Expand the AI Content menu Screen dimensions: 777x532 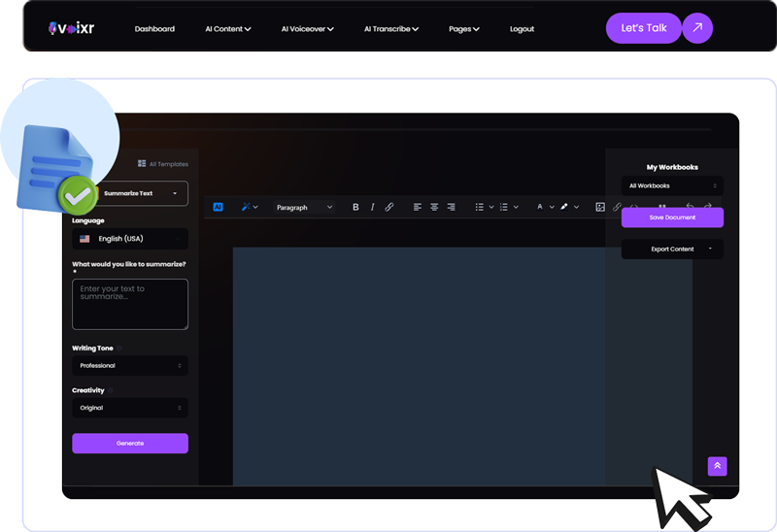(x=228, y=29)
